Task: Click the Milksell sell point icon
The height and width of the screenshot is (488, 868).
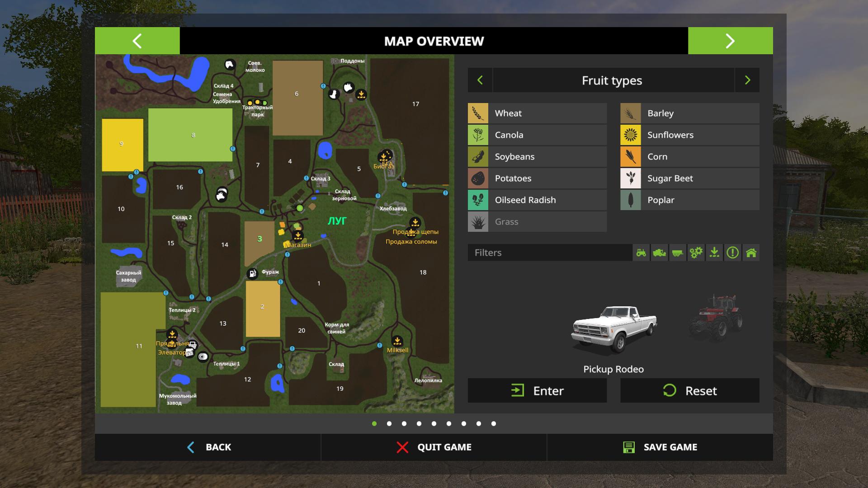Action: (397, 341)
